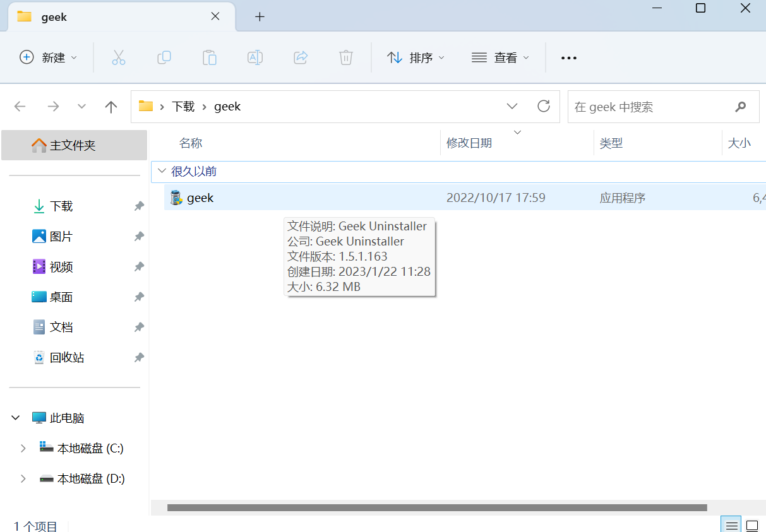The image size is (766, 532).
Task: Click the 2022/10/17 17:59 date cell
Action: coord(496,198)
